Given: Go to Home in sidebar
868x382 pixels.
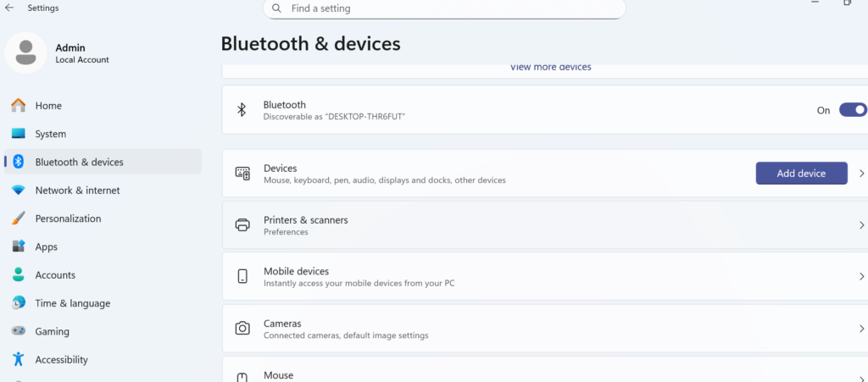Looking at the screenshot, I should tap(103, 106).
